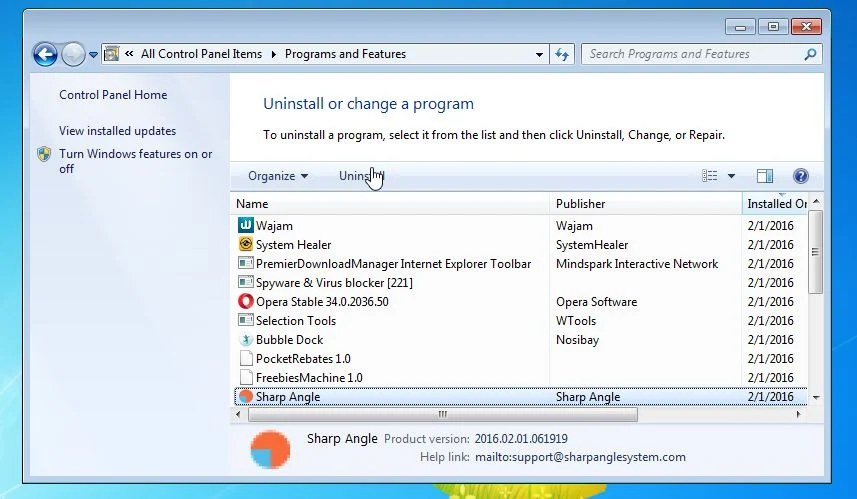Select PocketRebates 1.0 entry name
This screenshot has width=857, height=499.
coord(303,359)
